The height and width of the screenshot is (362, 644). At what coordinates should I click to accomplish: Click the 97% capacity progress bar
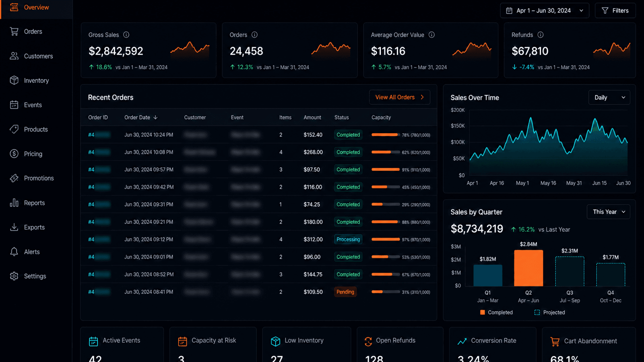(386, 239)
